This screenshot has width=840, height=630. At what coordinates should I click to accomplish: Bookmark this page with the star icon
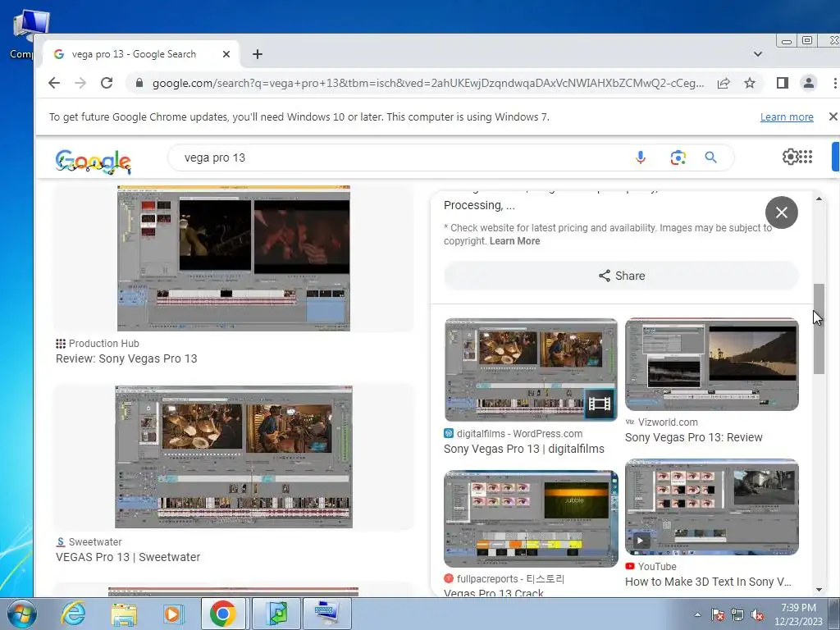(750, 83)
